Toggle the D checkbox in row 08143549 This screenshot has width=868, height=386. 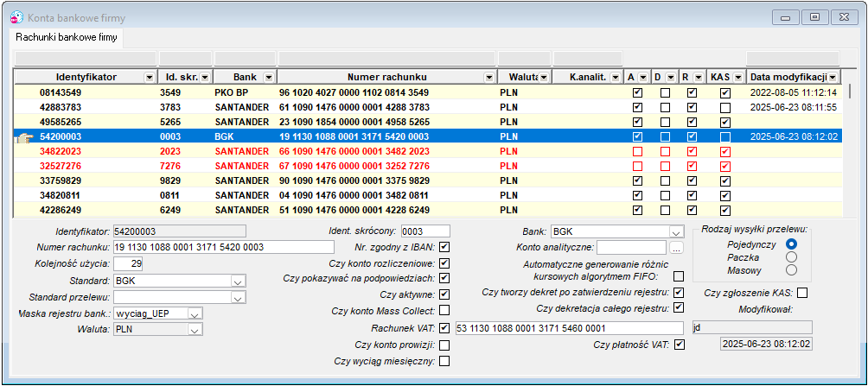665,93
